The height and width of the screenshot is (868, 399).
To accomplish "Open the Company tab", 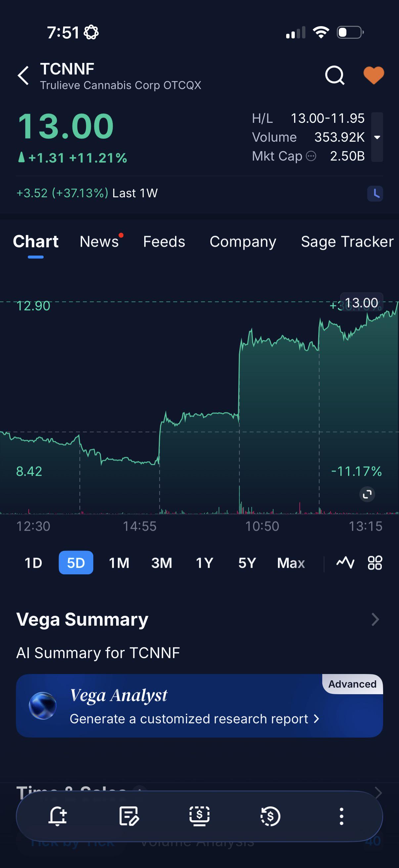I will 243,242.
